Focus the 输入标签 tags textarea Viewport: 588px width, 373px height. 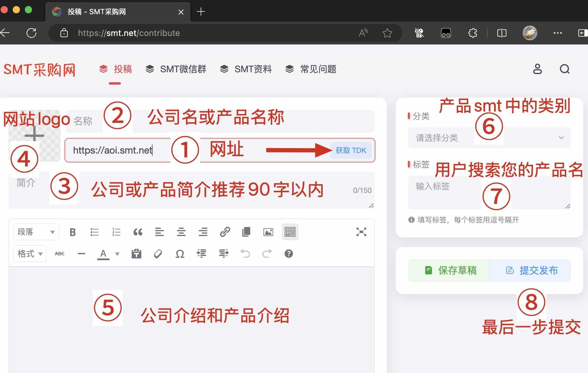tap(489, 193)
